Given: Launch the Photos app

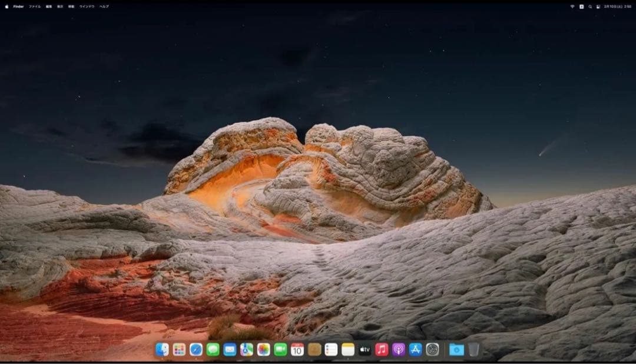Looking at the screenshot, I should tap(264, 350).
